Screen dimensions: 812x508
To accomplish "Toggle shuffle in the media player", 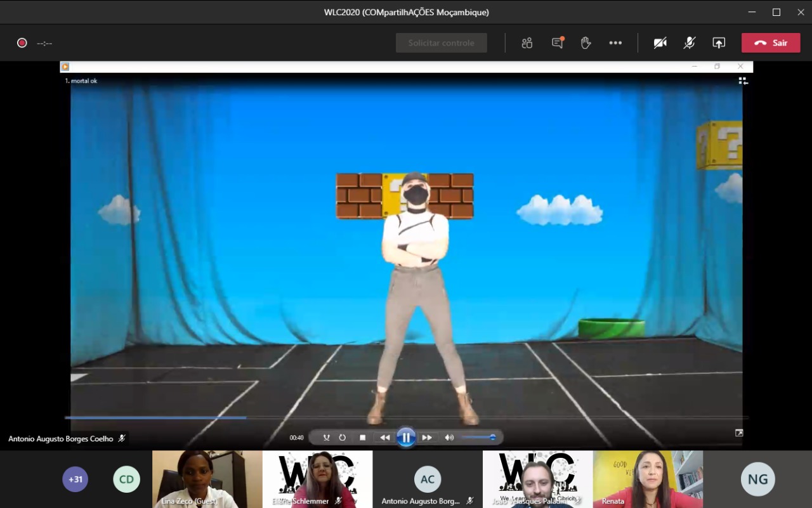I will click(327, 438).
